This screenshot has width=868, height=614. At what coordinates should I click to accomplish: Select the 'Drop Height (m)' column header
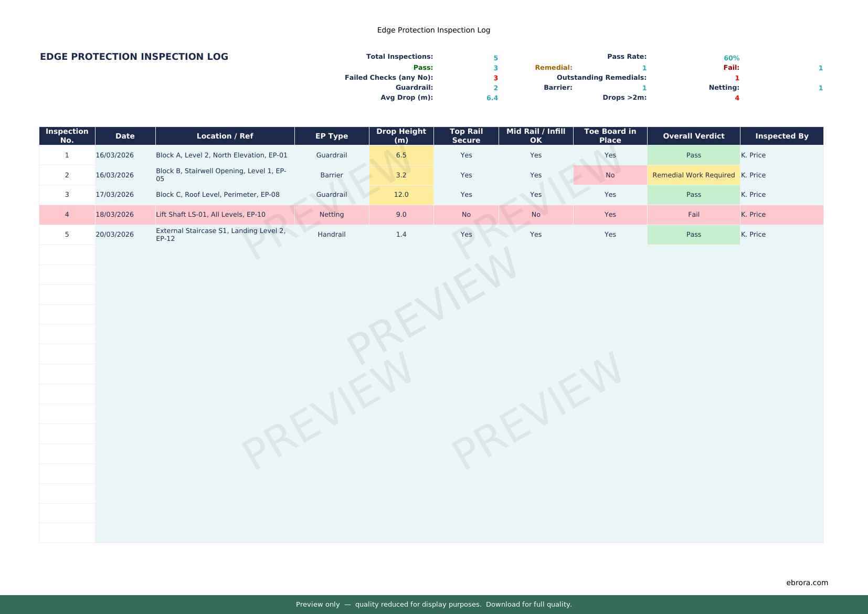[x=401, y=136]
